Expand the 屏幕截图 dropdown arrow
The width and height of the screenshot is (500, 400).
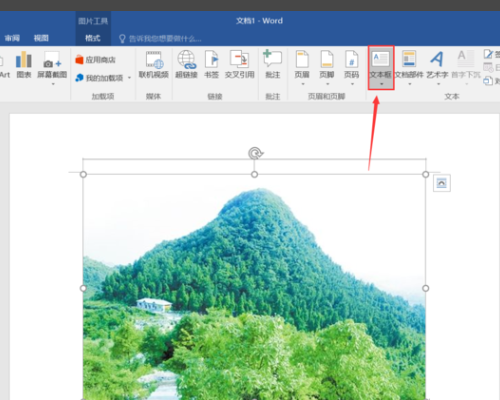[53, 84]
